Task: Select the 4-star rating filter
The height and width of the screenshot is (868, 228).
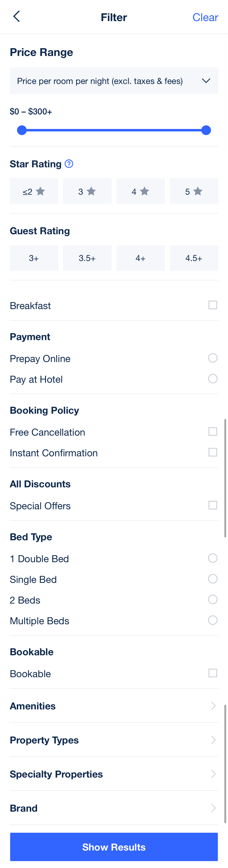Action: tap(141, 191)
